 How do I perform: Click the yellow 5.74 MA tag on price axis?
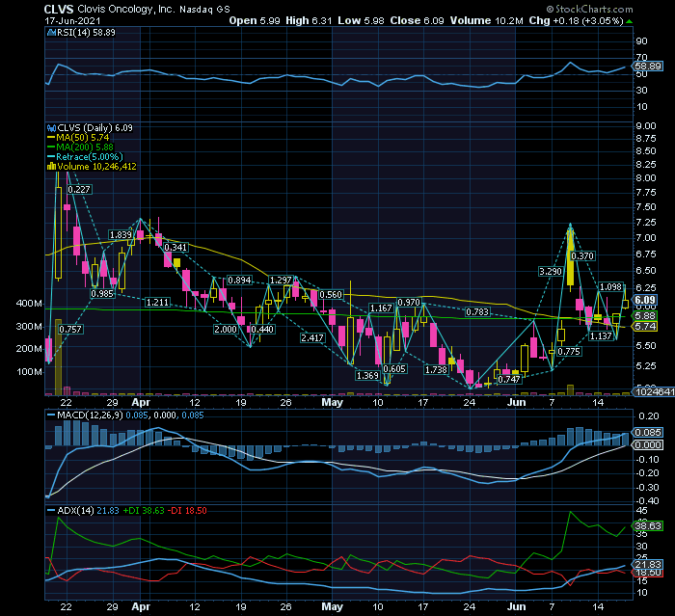[645, 326]
